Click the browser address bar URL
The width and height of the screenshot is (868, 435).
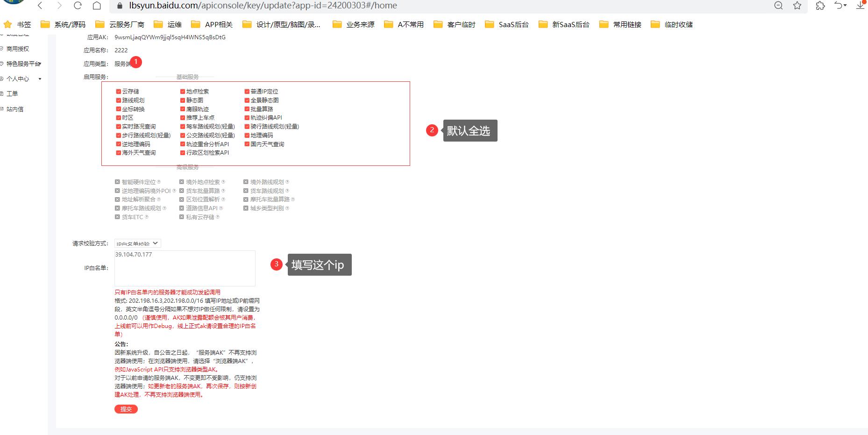(263, 6)
